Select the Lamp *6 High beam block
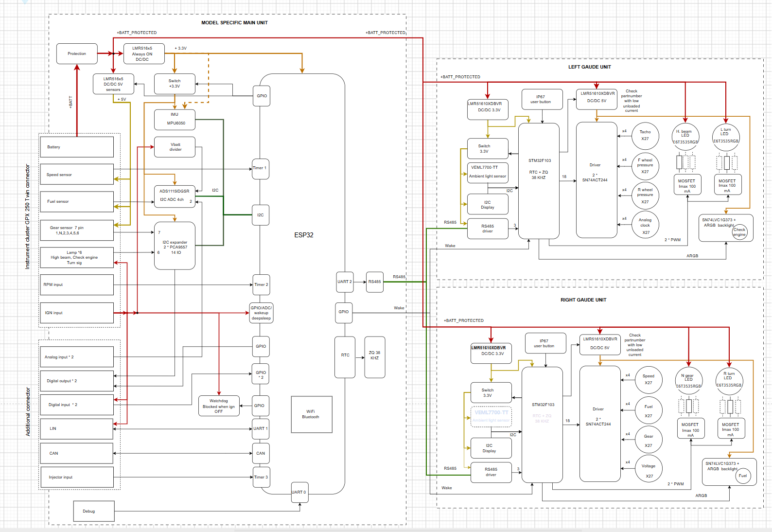Viewport: 772px width, 532px height. click(77, 258)
